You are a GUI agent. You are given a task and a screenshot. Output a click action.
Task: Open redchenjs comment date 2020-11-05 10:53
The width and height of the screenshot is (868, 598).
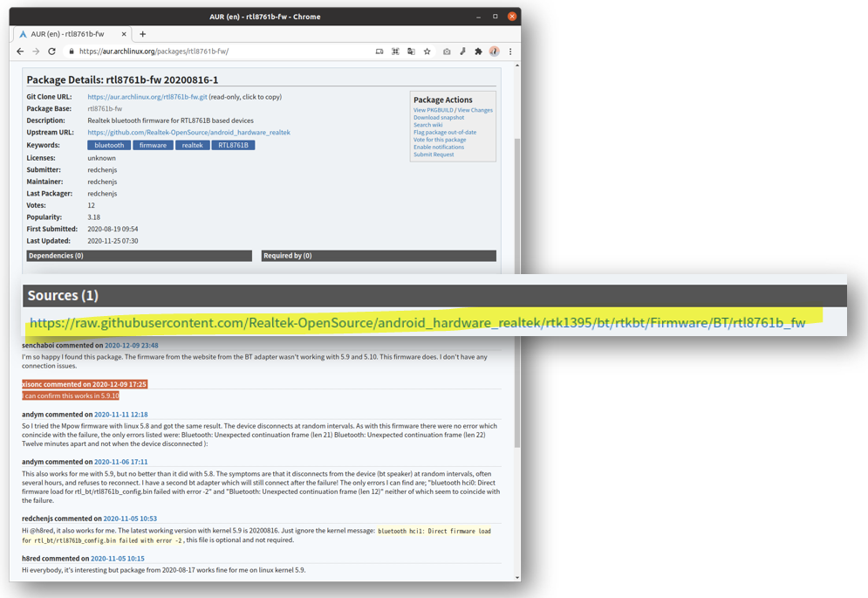coord(130,519)
